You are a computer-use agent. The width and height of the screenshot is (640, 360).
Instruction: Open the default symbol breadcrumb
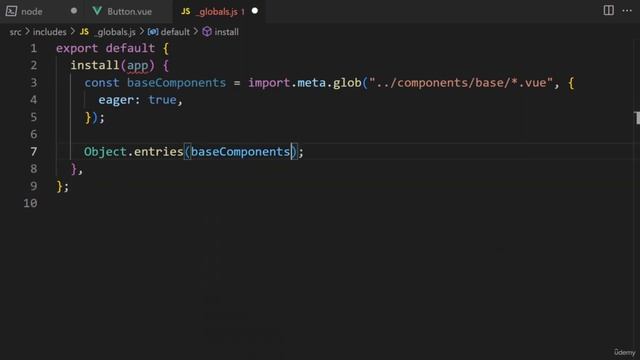pyautogui.click(x=175, y=32)
